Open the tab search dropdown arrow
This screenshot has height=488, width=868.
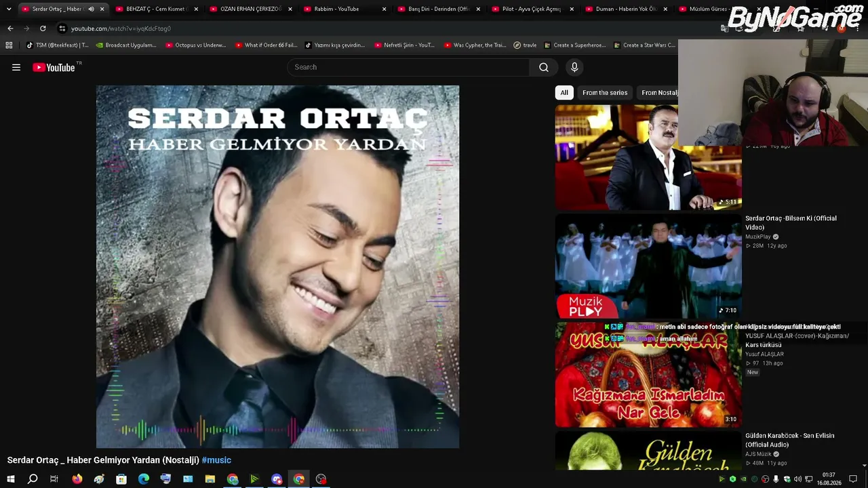click(9, 9)
